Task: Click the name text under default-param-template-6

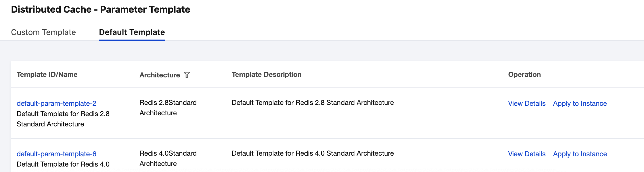Action: tap(63, 164)
